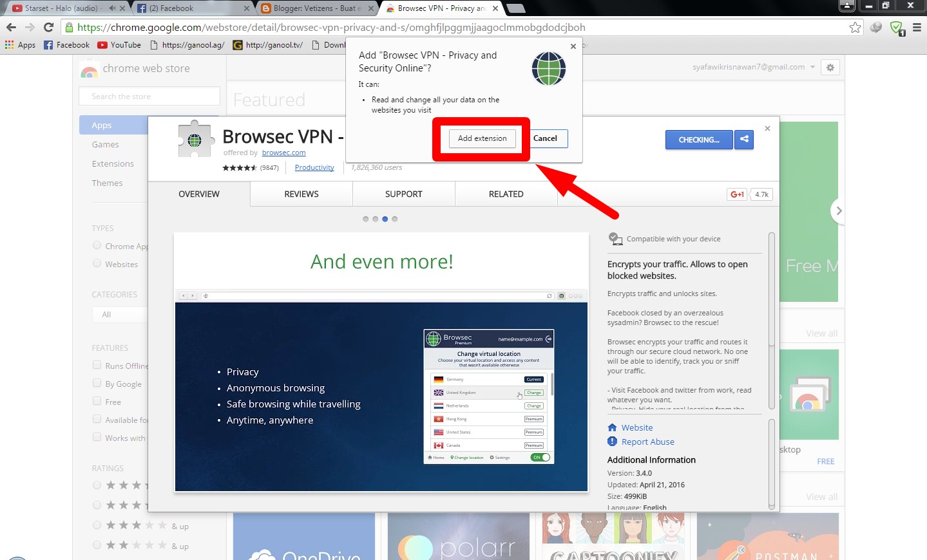Image resolution: width=927 pixels, height=560 pixels.
Task: Click the featured carousel next arrow
Action: point(838,210)
